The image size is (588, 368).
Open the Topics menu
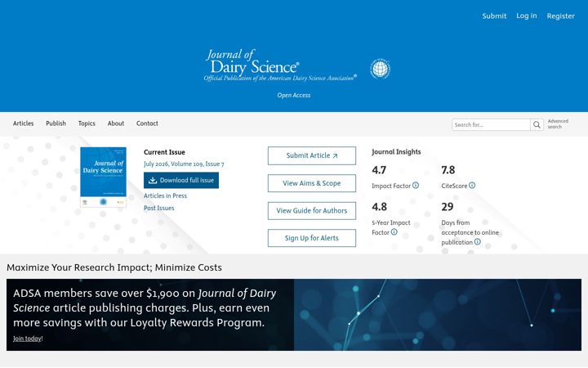87,123
